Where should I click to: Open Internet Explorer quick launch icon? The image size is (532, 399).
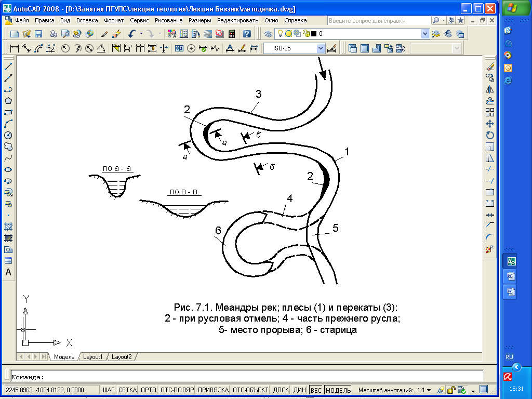click(x=508, y=81)
